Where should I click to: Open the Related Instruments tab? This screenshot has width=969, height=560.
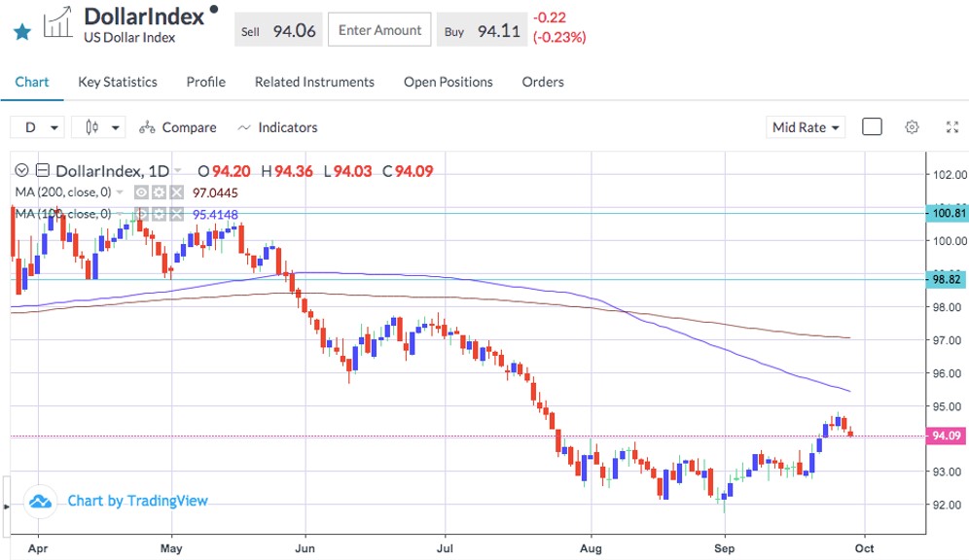tap(314, 82)
